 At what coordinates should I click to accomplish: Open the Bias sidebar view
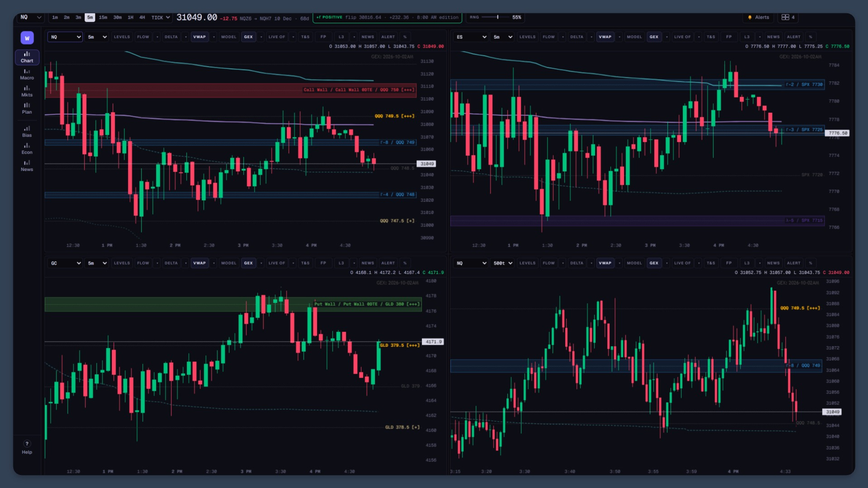pyautogui.click(x=27, y=131)
